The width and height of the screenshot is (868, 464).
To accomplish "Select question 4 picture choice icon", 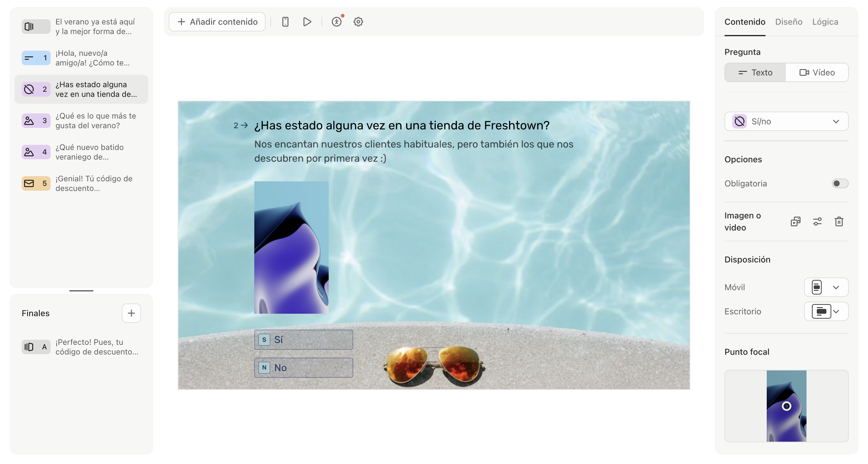I will pos(36,152).
